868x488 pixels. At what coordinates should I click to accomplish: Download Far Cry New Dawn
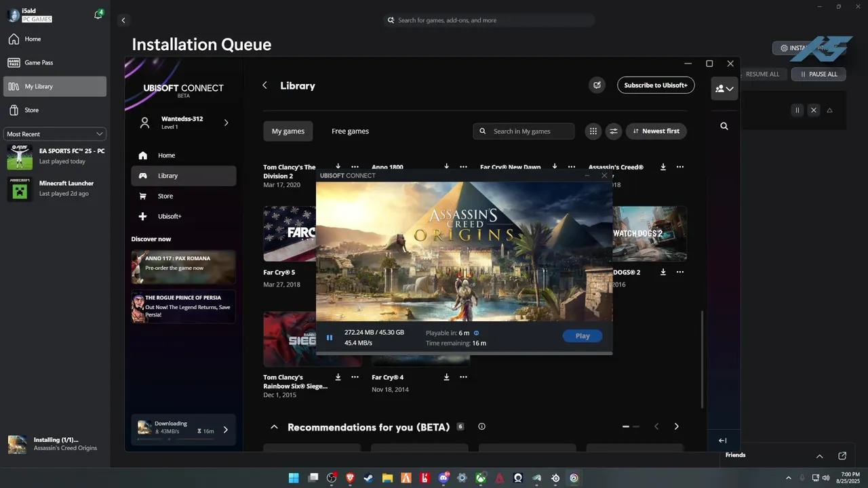[x=555, y=167]
